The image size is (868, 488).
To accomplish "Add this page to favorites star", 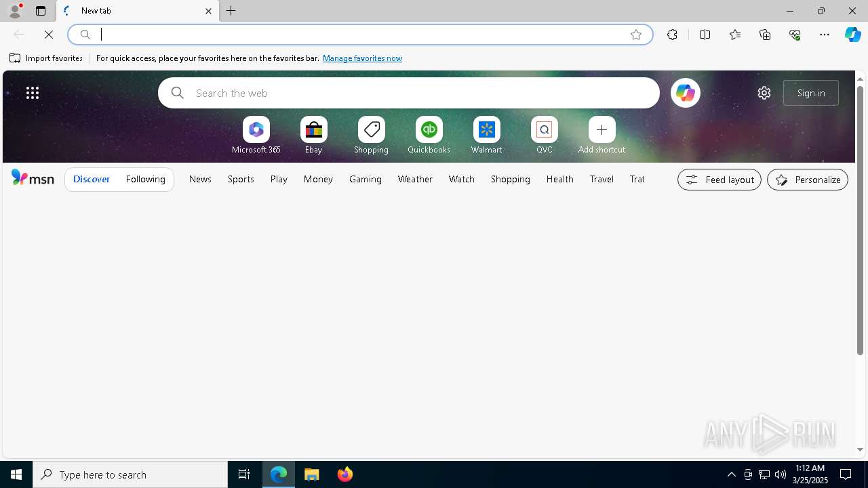I will (636, 35).
